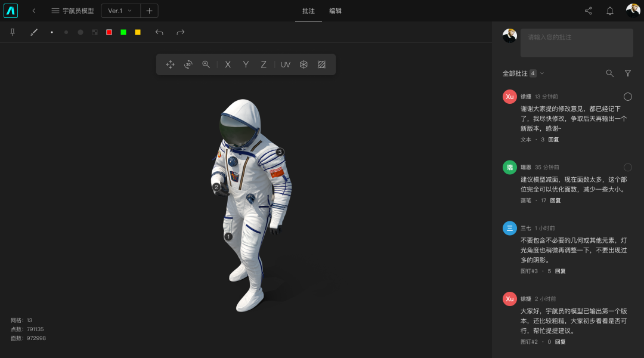Image resolution: width=644 pixels, height=358 pixels.
Task: Mark 徐捷's 13分钟前 comment as resolved
Action: 628,97
